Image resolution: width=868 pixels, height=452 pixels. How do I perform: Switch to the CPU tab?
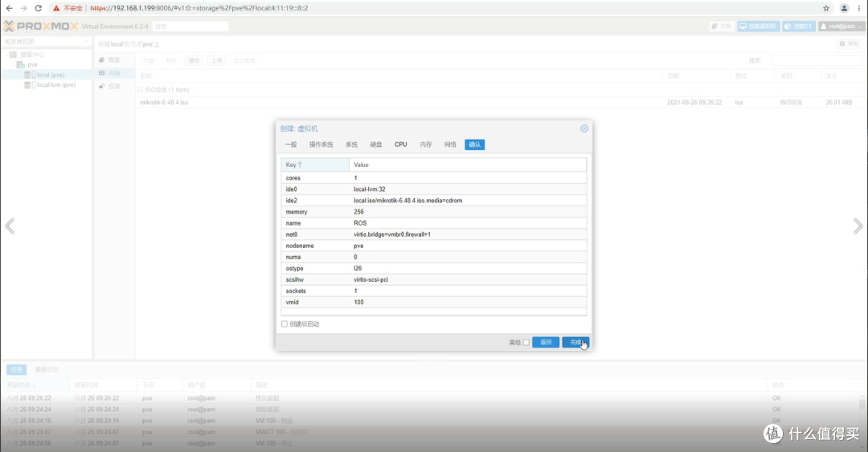(x=401, y=145)
